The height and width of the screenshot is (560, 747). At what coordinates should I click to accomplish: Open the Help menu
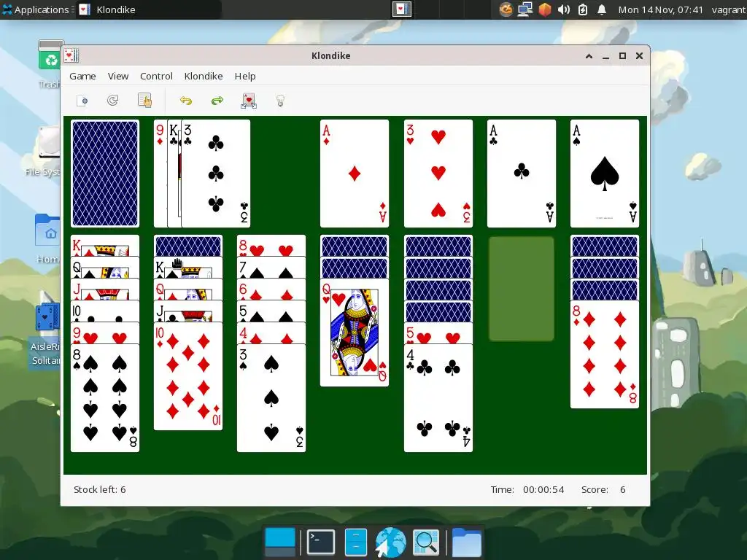coord(245,76)
